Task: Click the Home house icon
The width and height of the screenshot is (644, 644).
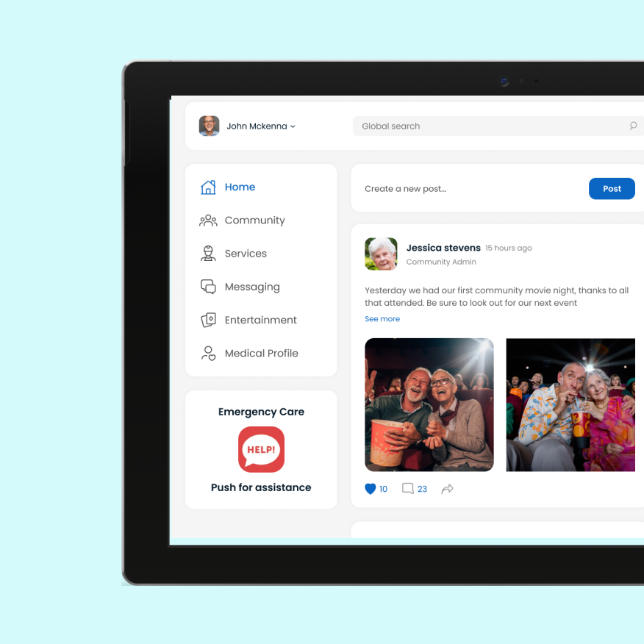Action: click(x=208, y=187)
